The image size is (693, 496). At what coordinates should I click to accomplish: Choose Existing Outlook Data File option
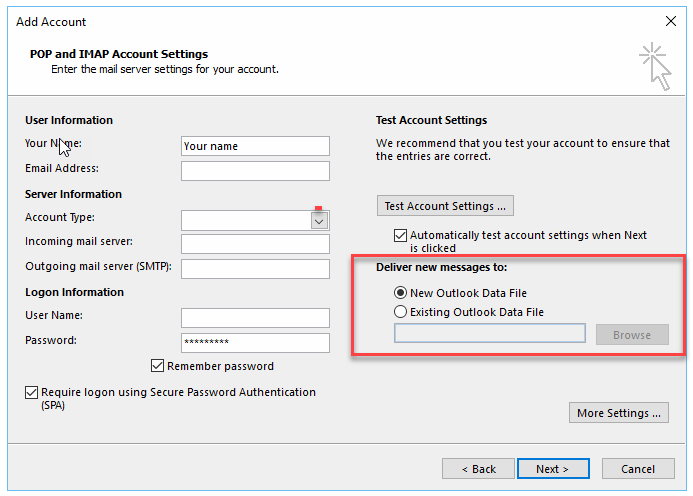coord(401,312)
